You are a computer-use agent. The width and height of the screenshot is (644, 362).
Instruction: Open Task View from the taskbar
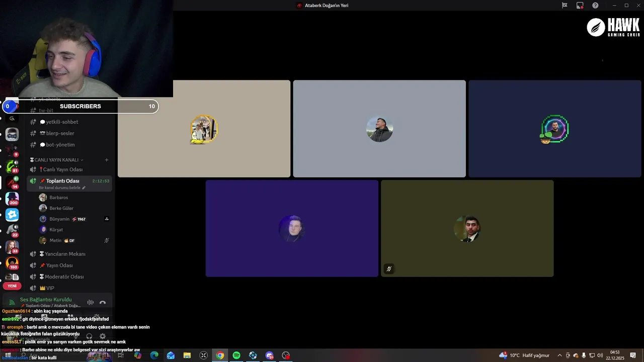point(121,355)
